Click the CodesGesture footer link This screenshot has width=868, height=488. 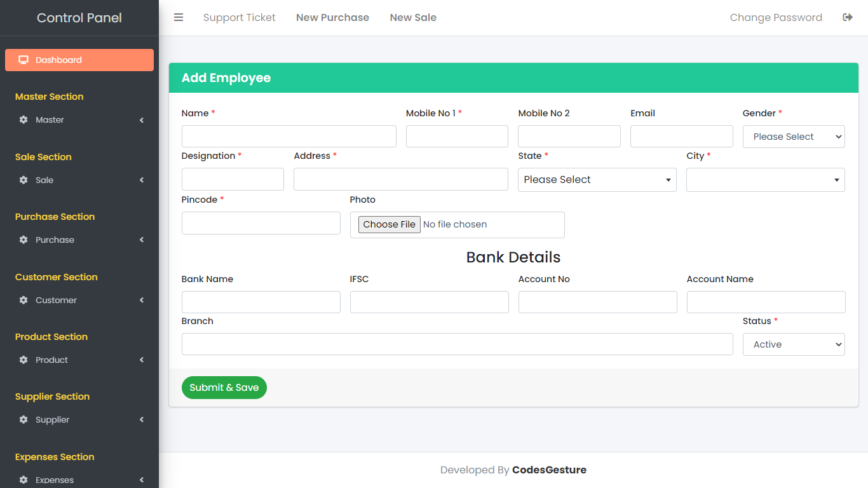tap(549, 470)
